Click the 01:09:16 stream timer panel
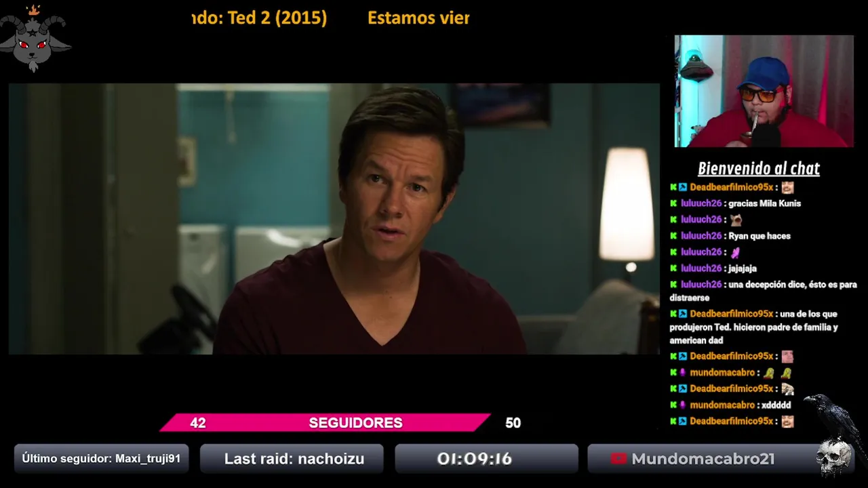Image resolution: width=868 pixels, height=488 pixels. point(486,459)
